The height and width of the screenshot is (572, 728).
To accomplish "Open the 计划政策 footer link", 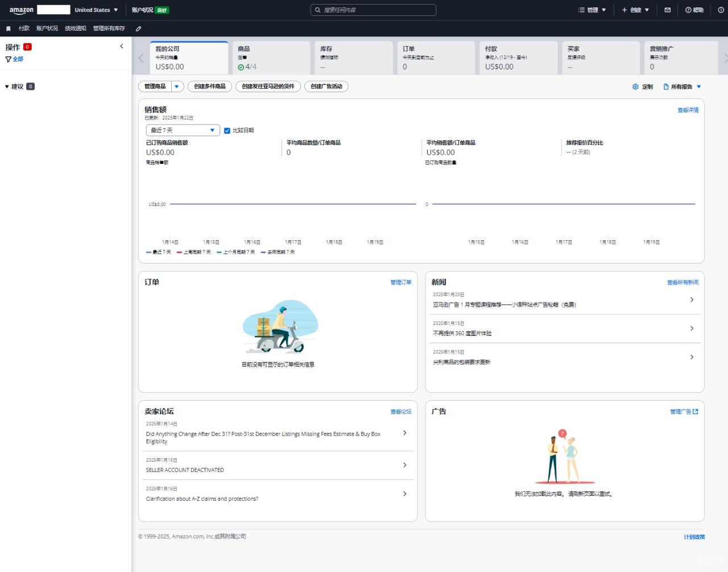I will click(x=694, y=537).
